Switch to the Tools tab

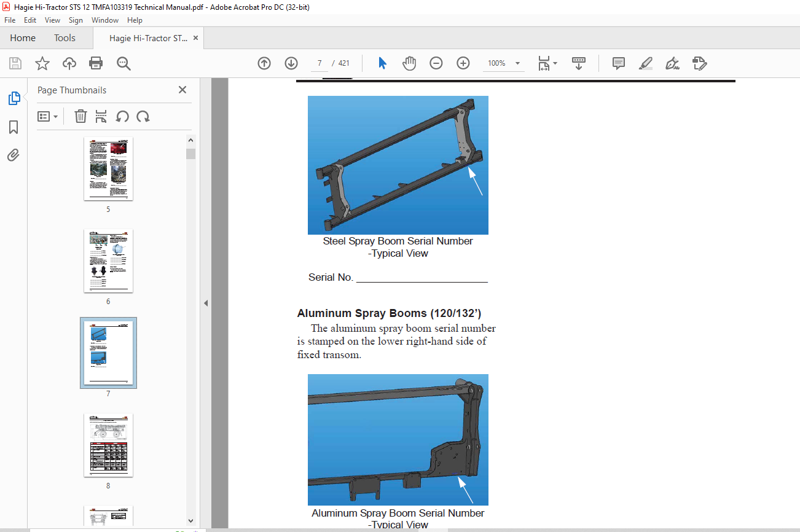(x=65, y=38)
